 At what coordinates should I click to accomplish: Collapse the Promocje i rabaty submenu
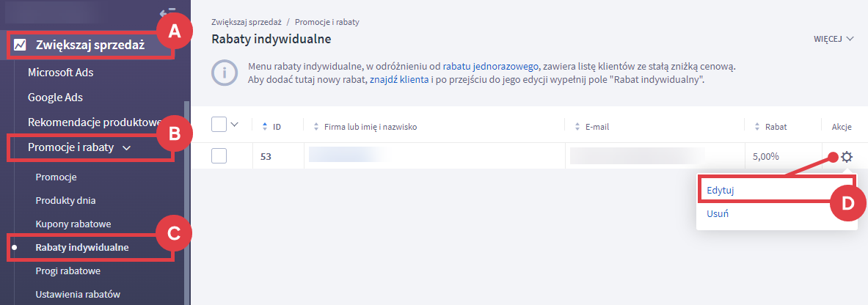pos(127,147)
